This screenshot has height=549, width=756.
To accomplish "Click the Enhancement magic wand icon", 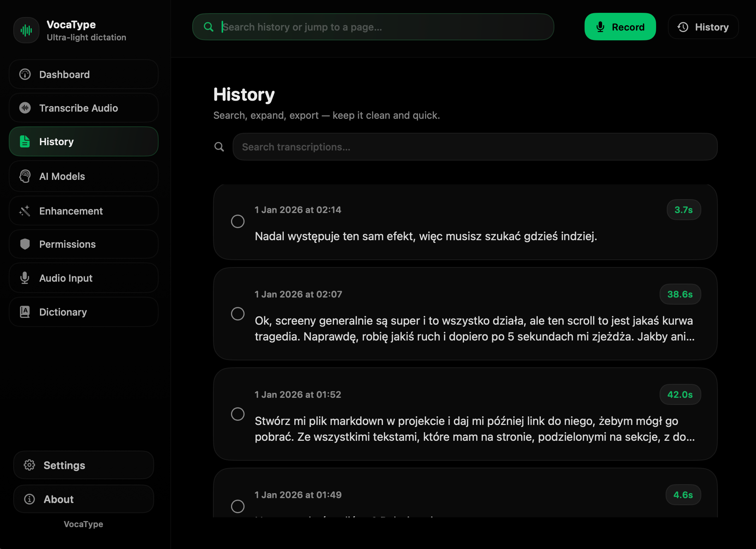I will point(25,211).
